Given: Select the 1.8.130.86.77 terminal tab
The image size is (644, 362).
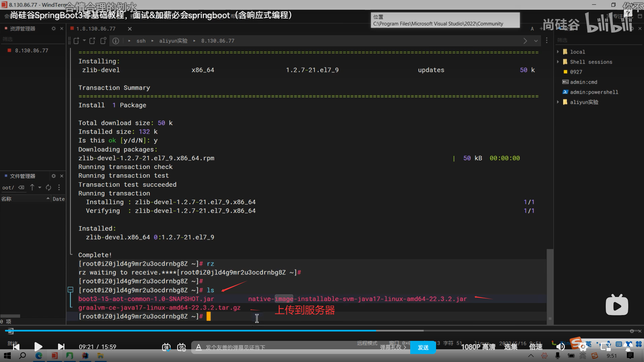Looking at the screenshot, I should 96,29.
